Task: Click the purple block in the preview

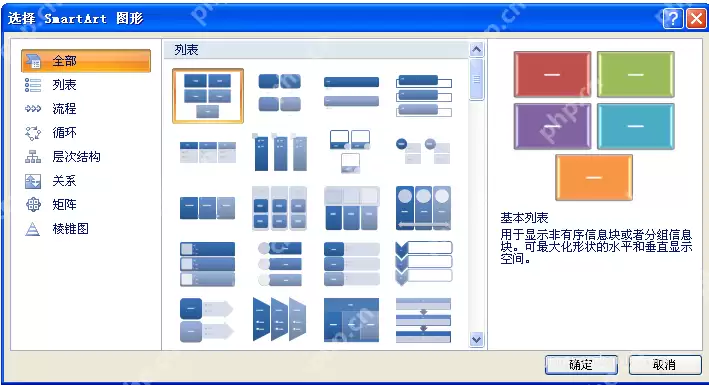Action: click(x=552, y=126)
